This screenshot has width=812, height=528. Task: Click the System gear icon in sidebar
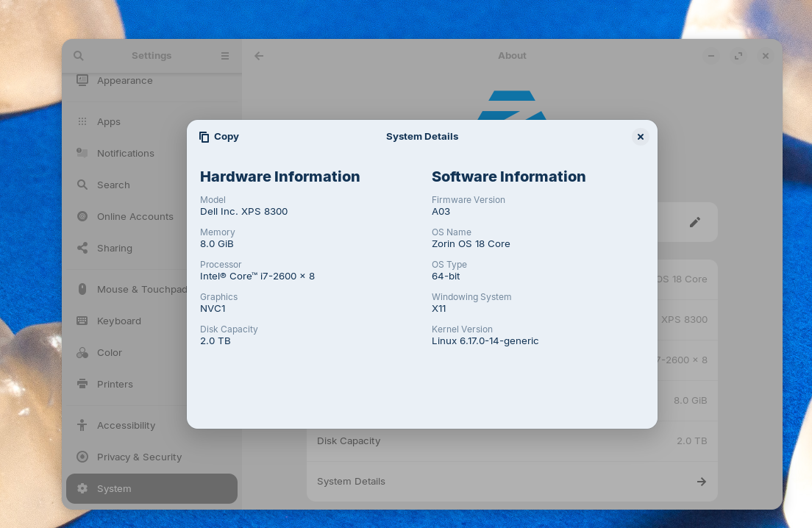pos(82,488)
